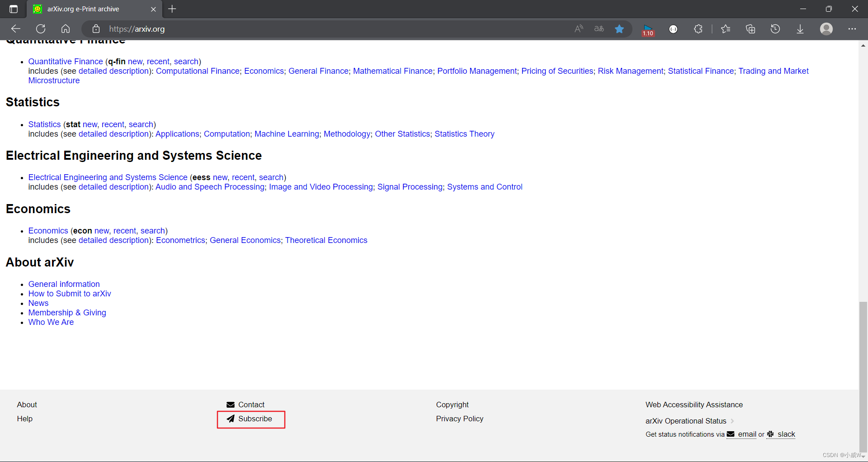This screenshot has height=462, width=868.
Task: Open Econometrics category
Action: (180, 240)
